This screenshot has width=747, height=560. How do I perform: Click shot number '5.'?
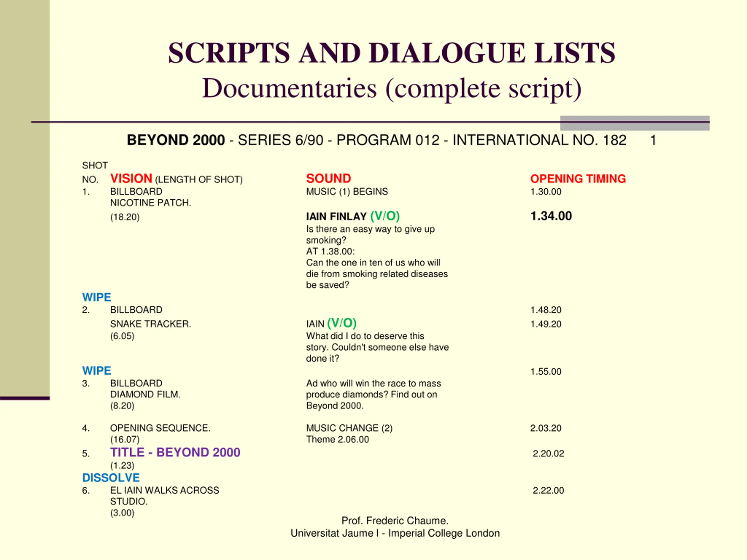tap(86, 454)
